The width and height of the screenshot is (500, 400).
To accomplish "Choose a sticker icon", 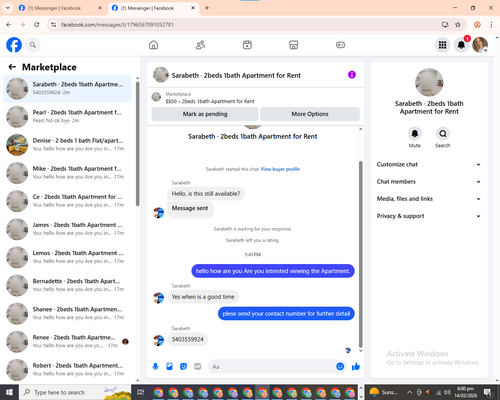I will click(x=183, y=367).
